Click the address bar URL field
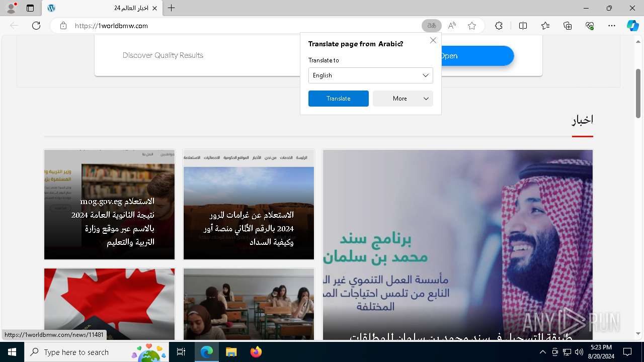Screen dimensions: 644x362 point(242,26)
